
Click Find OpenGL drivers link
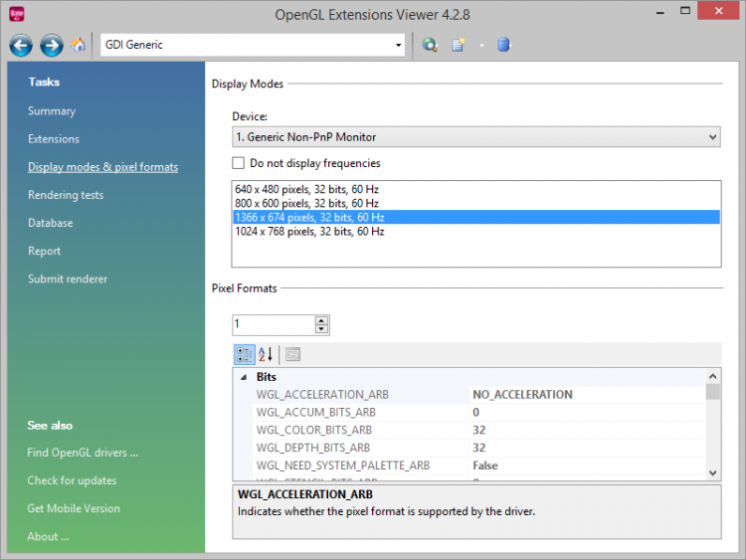83,453
